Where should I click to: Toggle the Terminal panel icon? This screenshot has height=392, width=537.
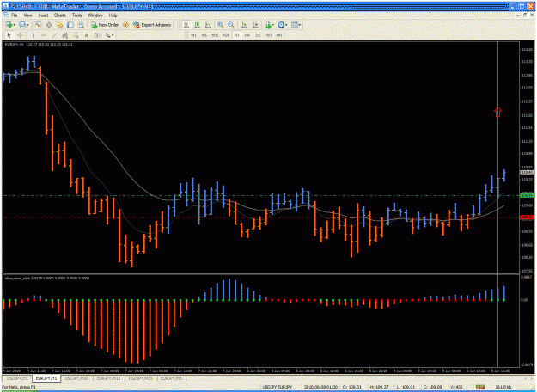[70, 25]
